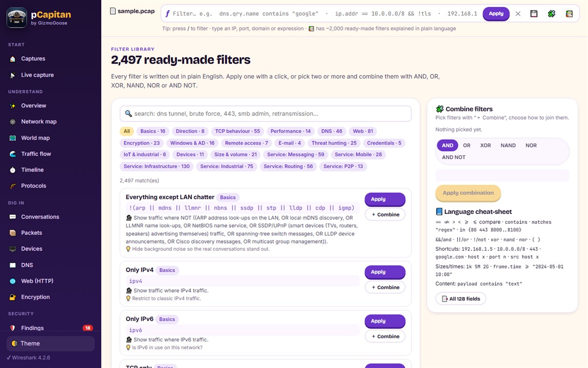Click into the top filter expression field
The height and width of the screenshot is (368, 588).
click(324, 14)
